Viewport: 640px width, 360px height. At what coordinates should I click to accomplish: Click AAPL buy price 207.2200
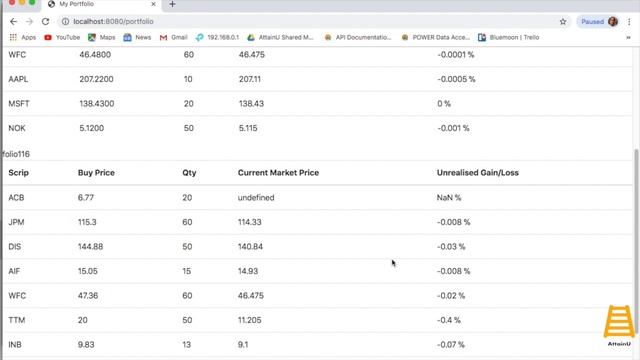96,79
